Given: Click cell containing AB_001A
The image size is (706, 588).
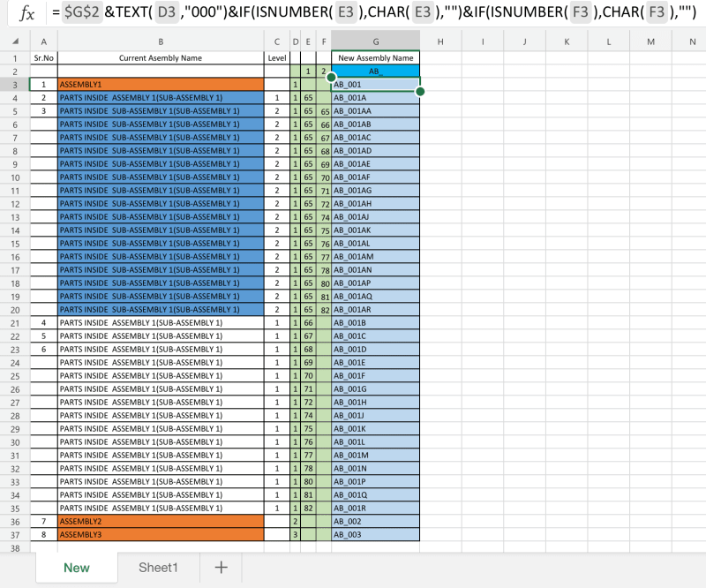Looking at the screenshot, I should coord(376,98).
